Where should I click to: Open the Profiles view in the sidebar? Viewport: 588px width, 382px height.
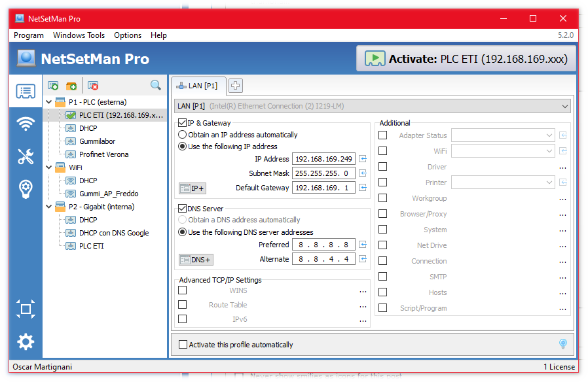26,92
